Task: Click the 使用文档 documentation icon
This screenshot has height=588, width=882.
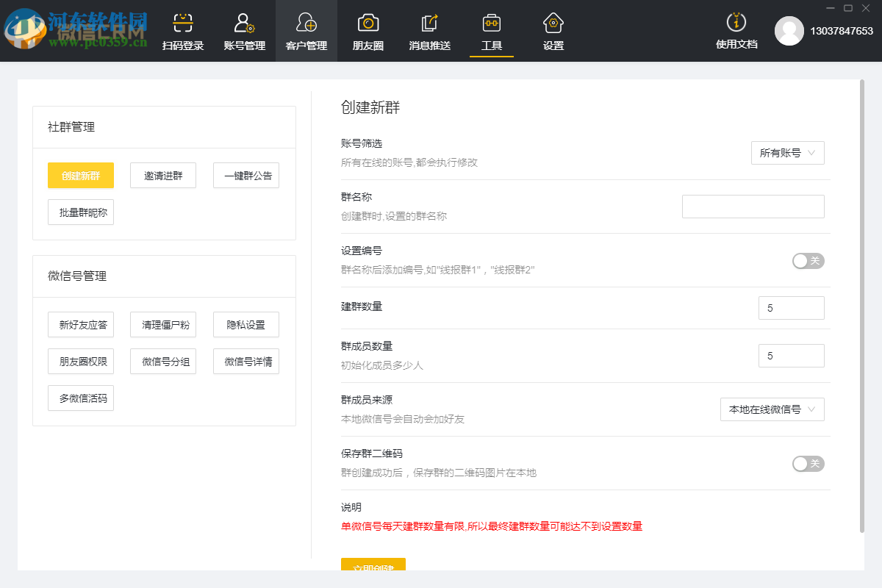Action: pyautogui.click(x=736, y=22)
